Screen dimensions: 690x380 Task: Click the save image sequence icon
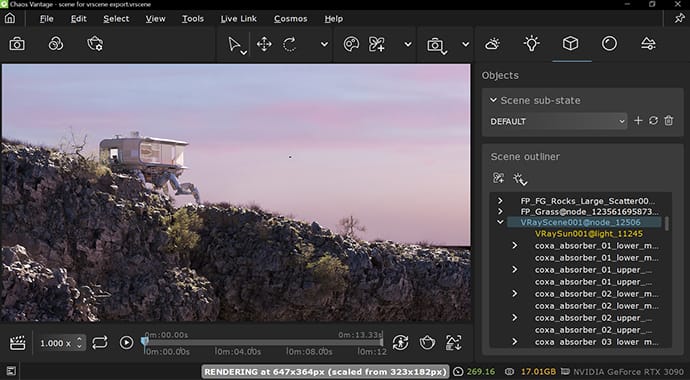[454, 343]
